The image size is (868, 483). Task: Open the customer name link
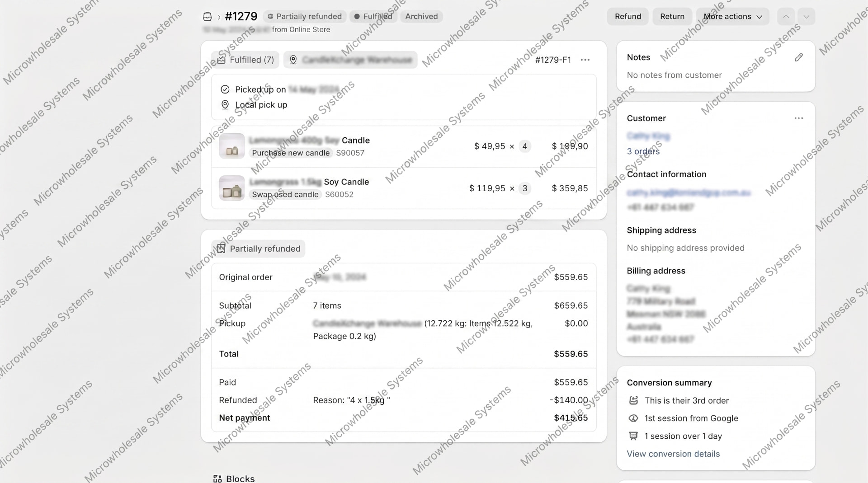pyautogui.click(x=648, y=136)
